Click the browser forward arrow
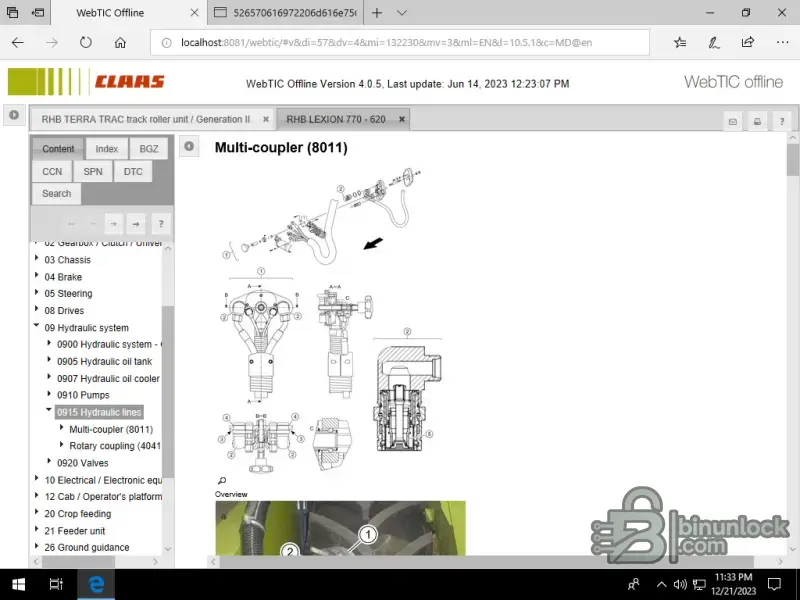The width and height of the screenshot is (800, 600). [x=52, y=43]
